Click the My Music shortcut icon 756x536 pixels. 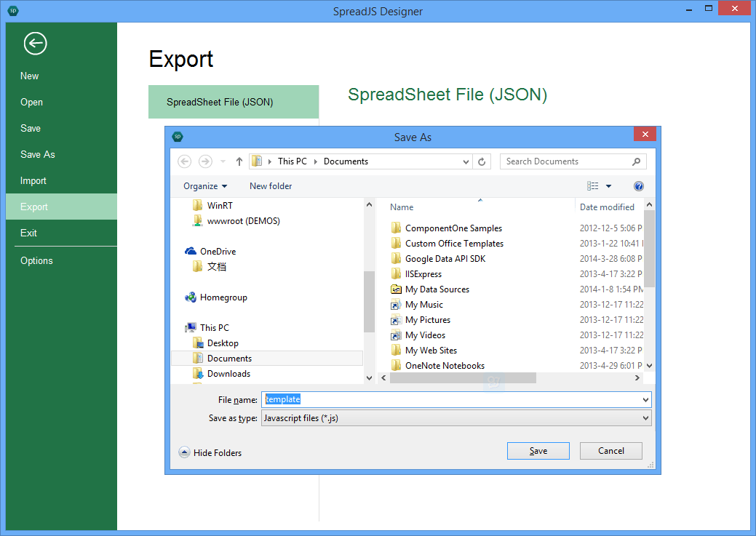pos(397,304)
